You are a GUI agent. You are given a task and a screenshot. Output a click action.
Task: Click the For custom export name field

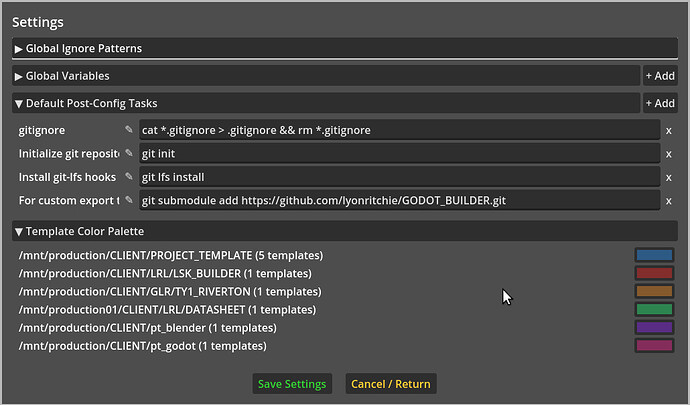pos(69,200)
